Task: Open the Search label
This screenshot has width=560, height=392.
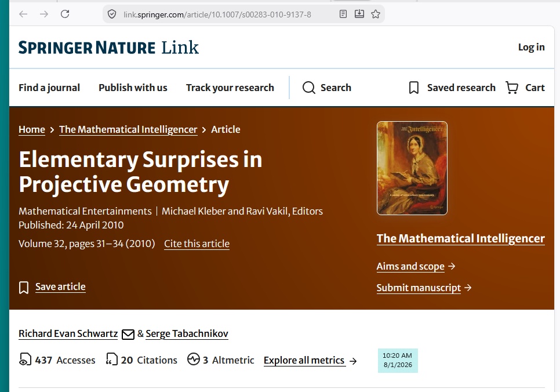Action: pyautogui.click(x=336, y=88)
